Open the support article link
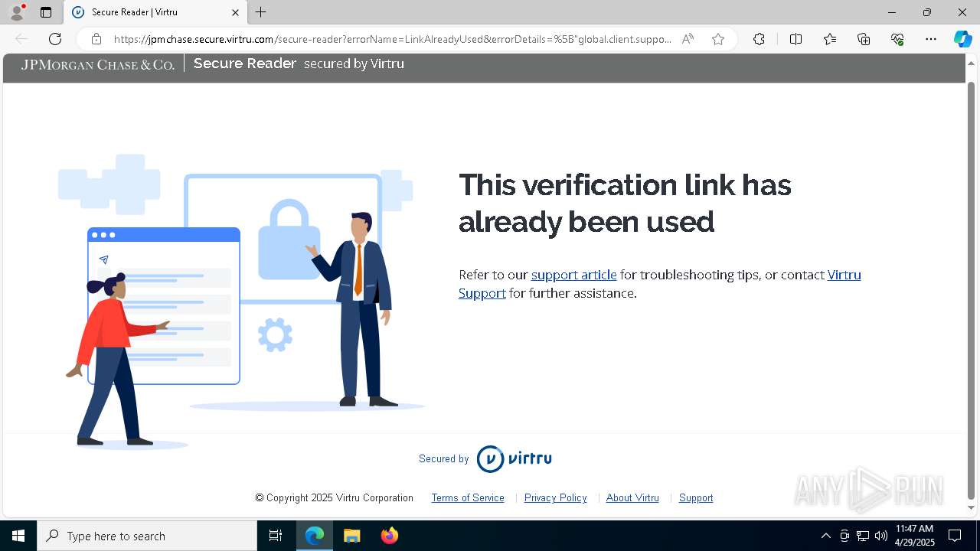Image resolution: width=980 pixels, height=551 pixels. click(x=573, y=275)
